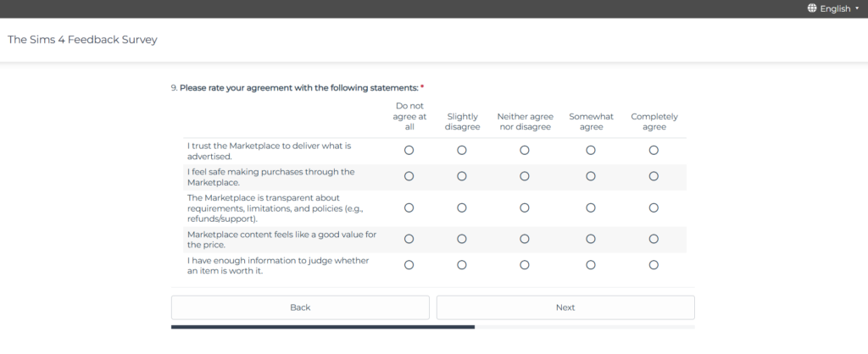Select 'Somewhat agree' for Marketplace transparency statement
868x354 pixels.
pos(591,208)
